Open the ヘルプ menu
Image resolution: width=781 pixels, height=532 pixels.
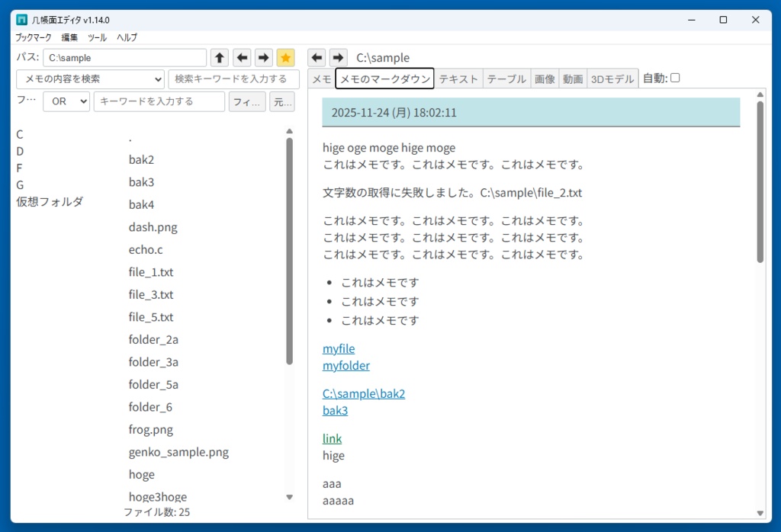pos(127,37)
